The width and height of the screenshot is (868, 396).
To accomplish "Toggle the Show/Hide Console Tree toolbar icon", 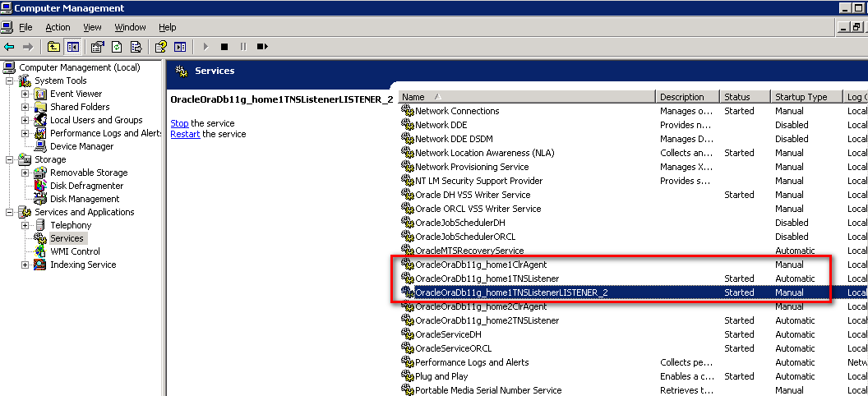I will (72, 47).
